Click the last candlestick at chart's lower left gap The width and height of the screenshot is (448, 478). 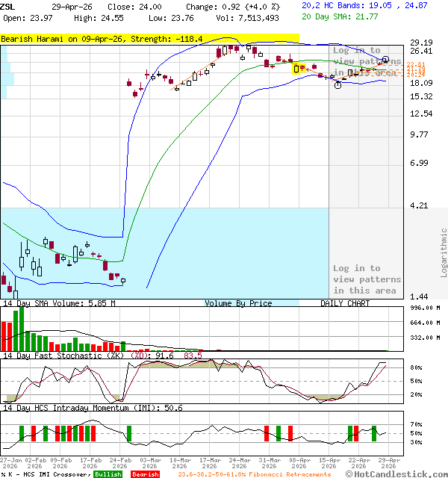tap(122, 281)
